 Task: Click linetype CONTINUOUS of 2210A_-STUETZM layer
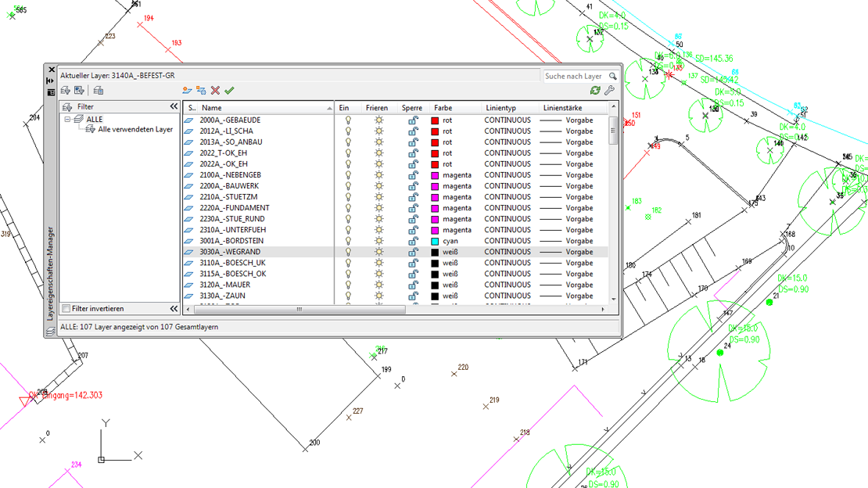[x=508, y=197]
